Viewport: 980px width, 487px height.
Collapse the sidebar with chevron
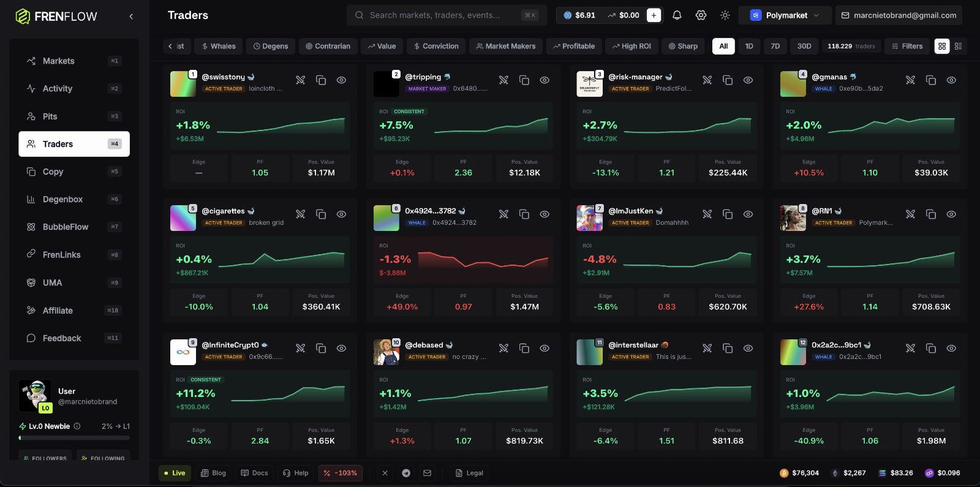[x=131, y=17]
